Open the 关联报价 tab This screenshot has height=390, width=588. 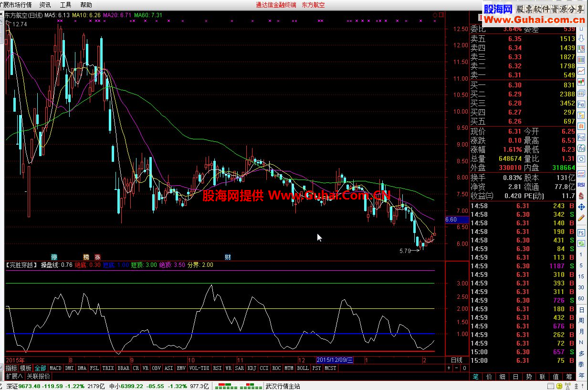point(39,376)
